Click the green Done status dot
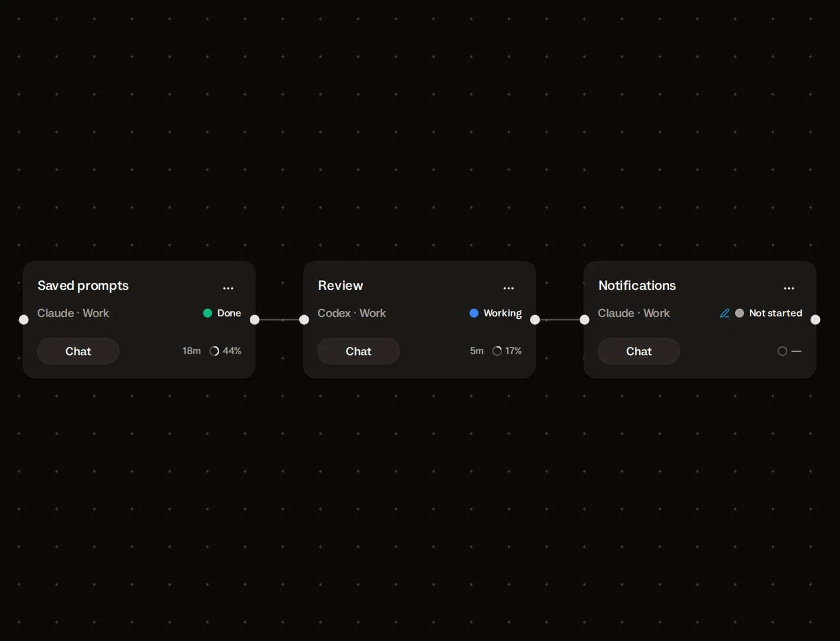Viewport: 840px width, 641px height. point(207,313)
